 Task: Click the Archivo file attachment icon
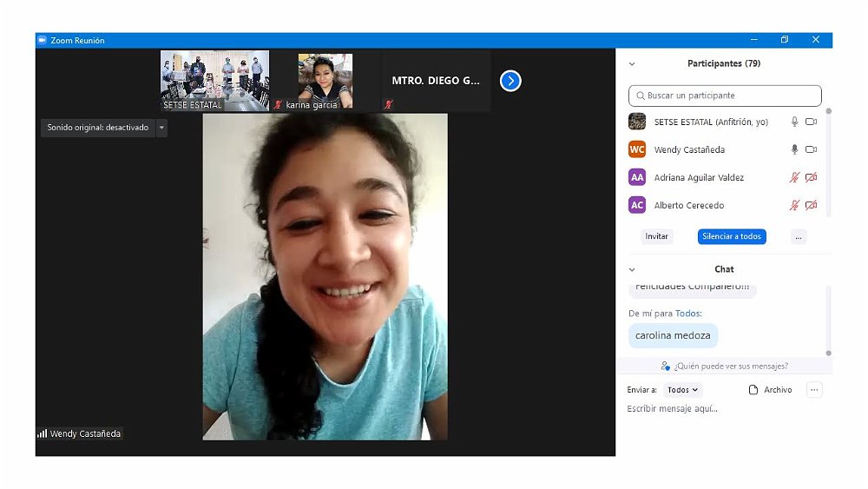click(753, 390)
